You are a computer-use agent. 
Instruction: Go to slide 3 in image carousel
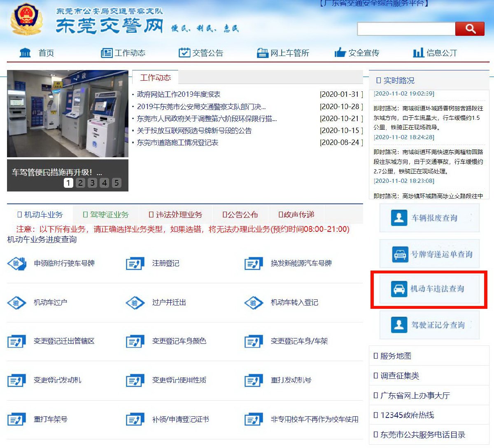coord(93,183)
